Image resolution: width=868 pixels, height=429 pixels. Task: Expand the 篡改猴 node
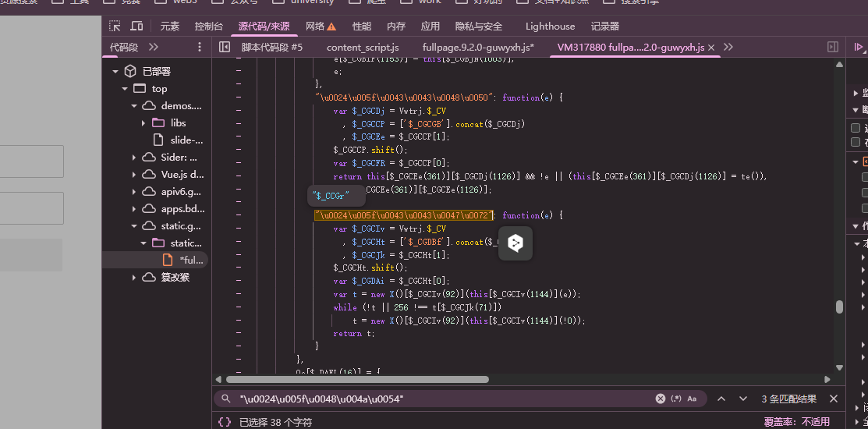pyautogui.click(x=134, y=278)
